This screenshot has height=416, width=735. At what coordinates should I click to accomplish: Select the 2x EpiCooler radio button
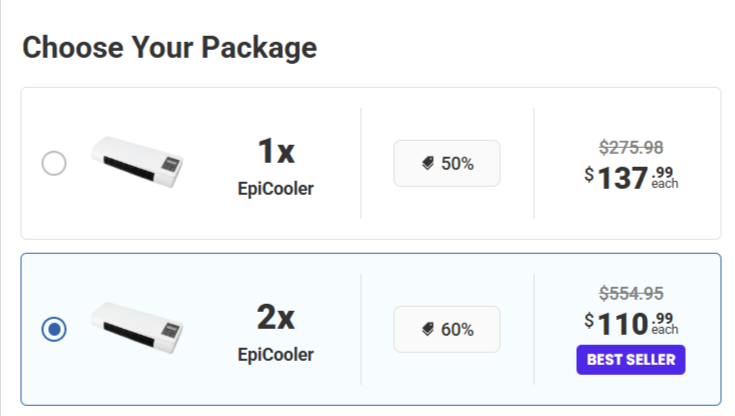54,329
